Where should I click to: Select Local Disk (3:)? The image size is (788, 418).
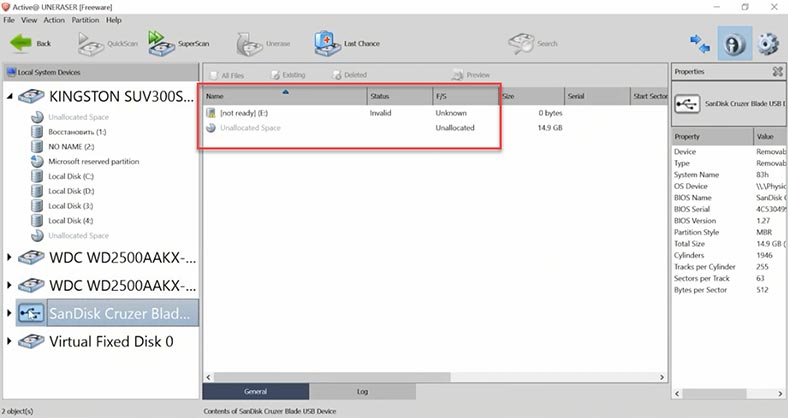70,206
